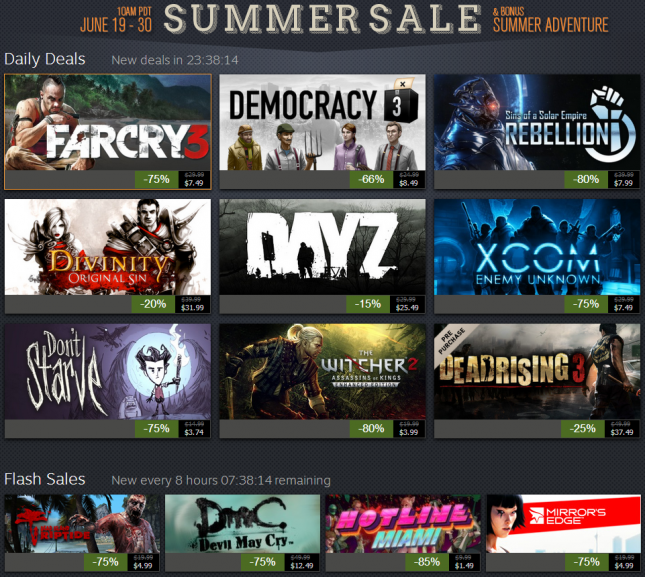645x577 pixels.
Task: Click Far Cry 3's -75% discount badge
Action: coord(156,179)
